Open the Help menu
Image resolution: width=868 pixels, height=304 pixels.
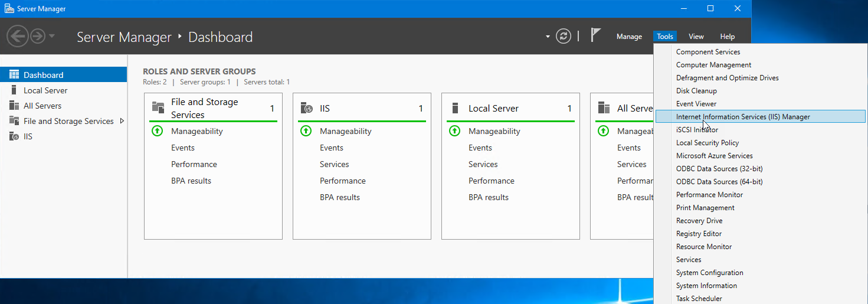[728, 37]
